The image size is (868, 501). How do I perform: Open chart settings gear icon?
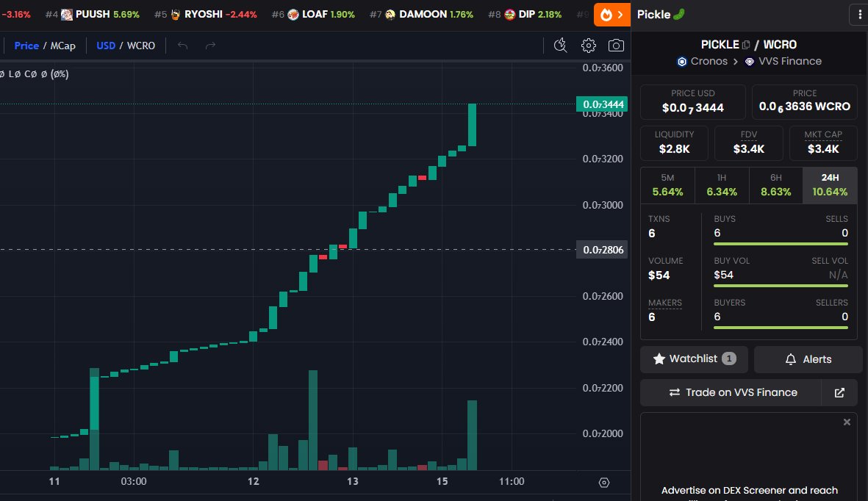tap(589, 46)
